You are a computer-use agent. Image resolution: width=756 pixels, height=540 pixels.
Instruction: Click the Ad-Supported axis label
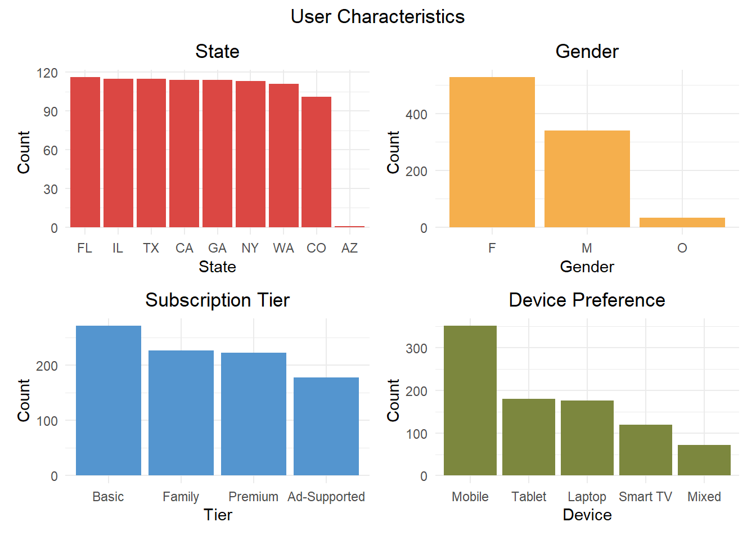point(326,497)
